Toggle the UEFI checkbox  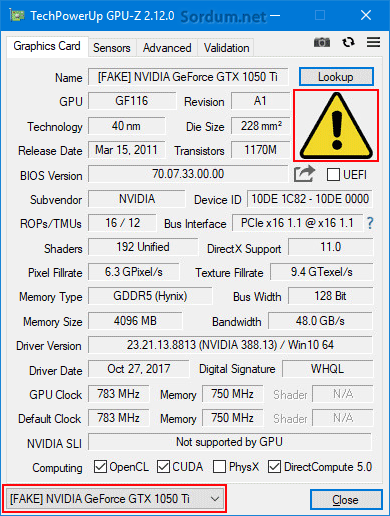click(x=333, y=174)
